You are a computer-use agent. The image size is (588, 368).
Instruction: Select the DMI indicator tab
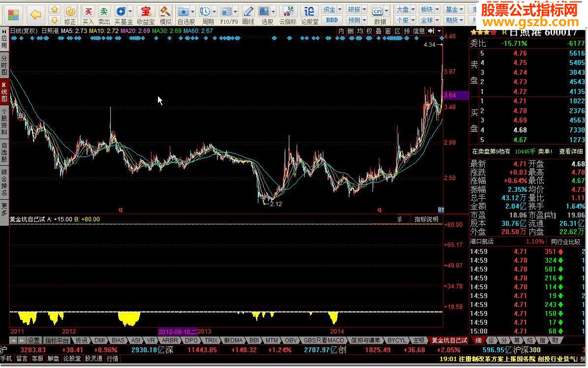pos(99,340)
